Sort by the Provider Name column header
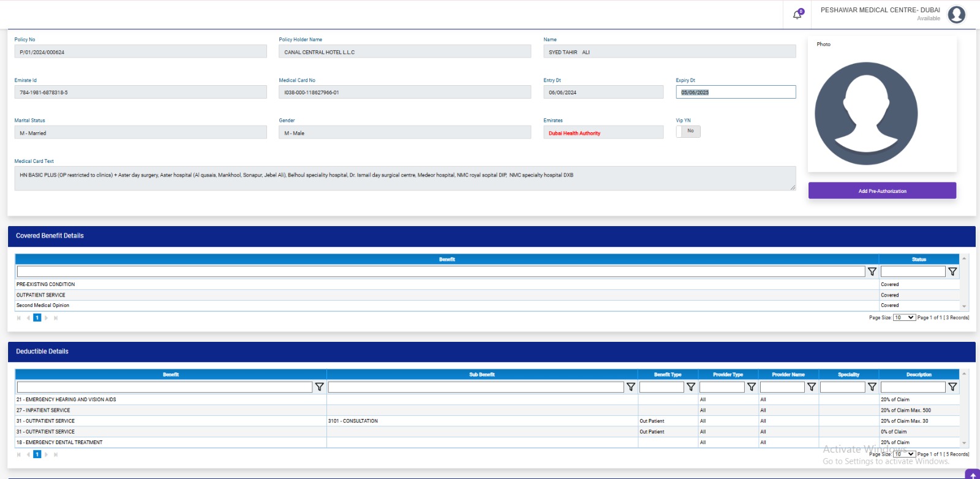Screen dimensions: 980x479 coord(788,374)
